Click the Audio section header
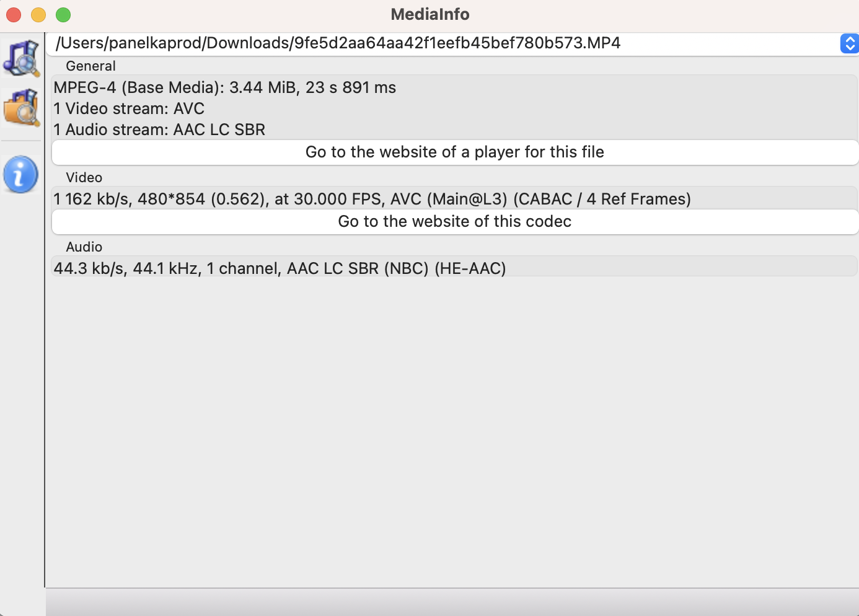 tap(84, 247)
